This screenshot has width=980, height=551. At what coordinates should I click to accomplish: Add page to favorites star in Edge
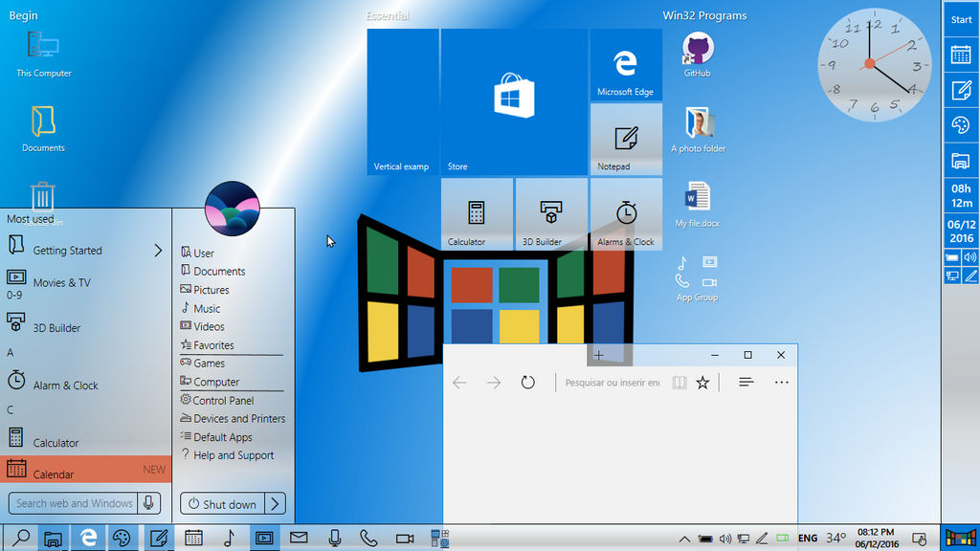click(x=702, y=383)
